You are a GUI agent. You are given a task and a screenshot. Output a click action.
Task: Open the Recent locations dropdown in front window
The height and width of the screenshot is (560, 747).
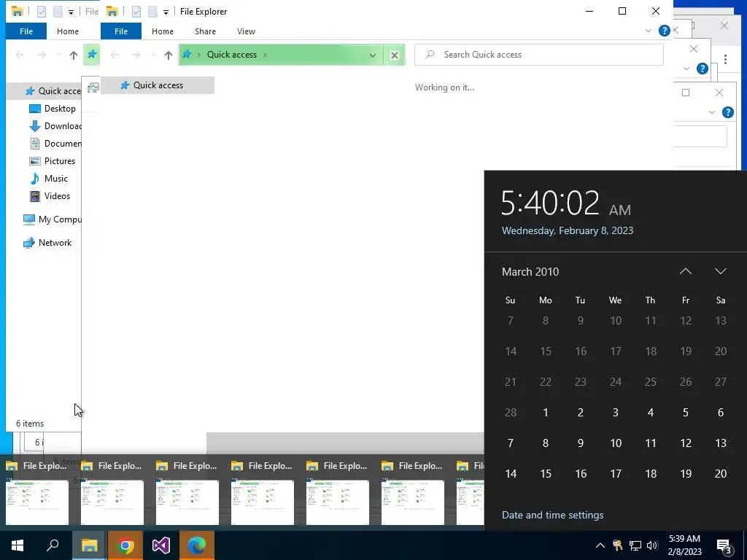153,55
